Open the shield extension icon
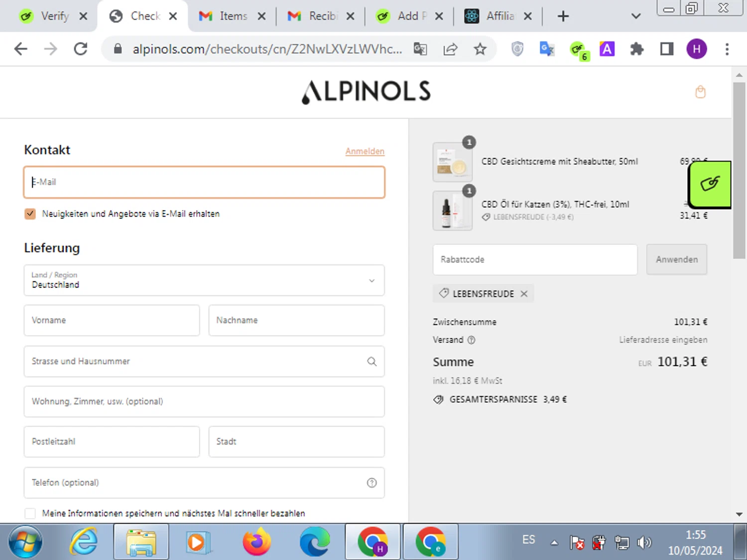The image size is (747, 560). 517,49
